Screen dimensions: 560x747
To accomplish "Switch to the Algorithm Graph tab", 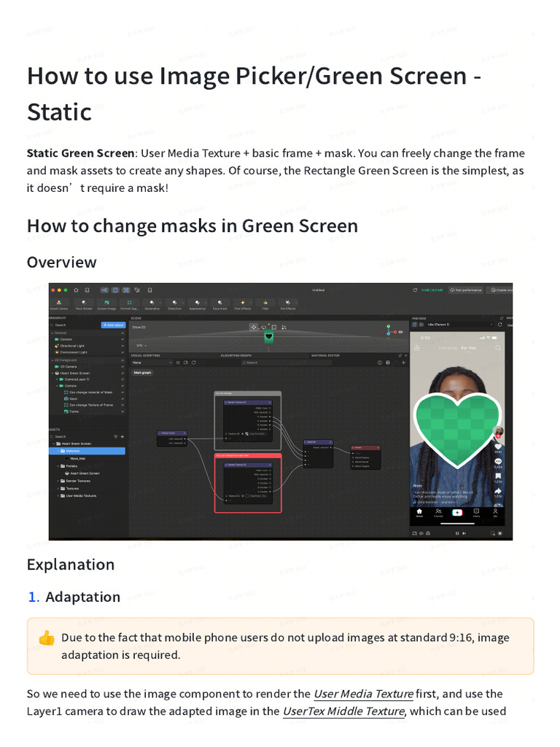I will click(x=236, y=355).
